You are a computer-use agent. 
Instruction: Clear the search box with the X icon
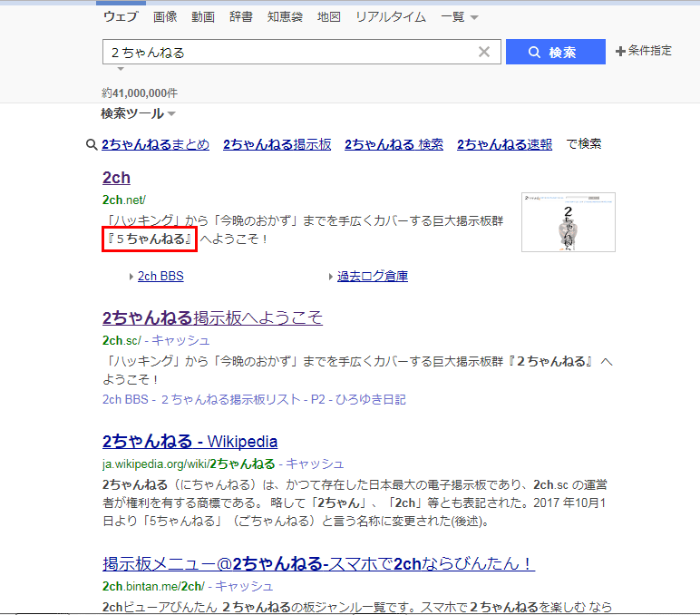coord(484,53)
